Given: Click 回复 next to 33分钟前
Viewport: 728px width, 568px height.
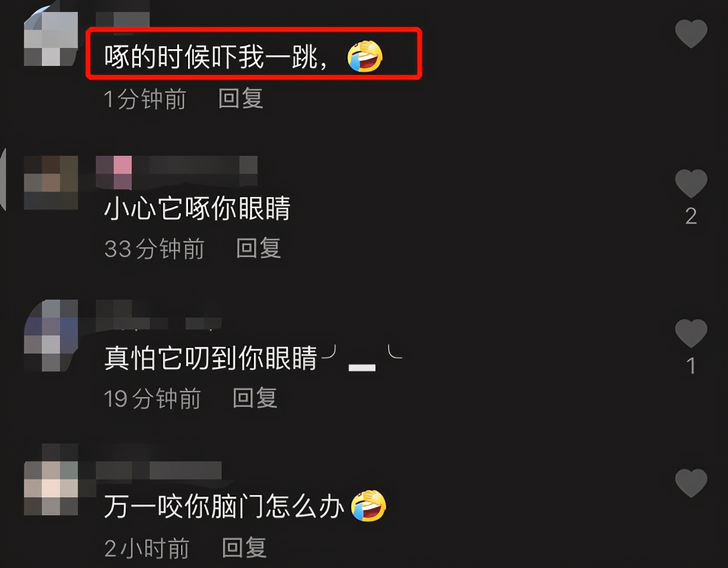Looking at the screenshot, I should [259, 249].
